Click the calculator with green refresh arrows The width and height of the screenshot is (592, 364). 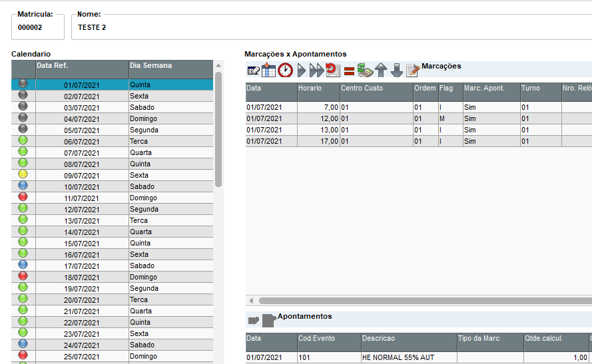coord(365,70)
